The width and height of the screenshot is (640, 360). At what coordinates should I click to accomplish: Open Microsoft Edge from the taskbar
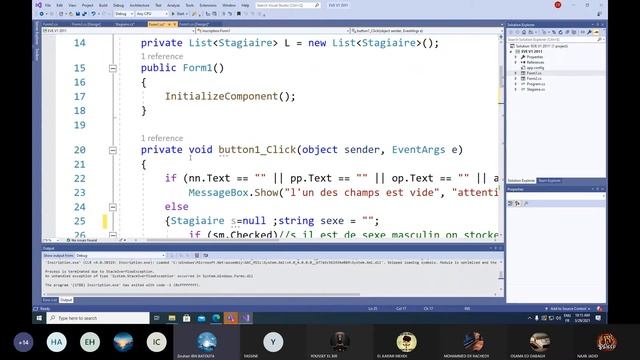coord(216,318)
